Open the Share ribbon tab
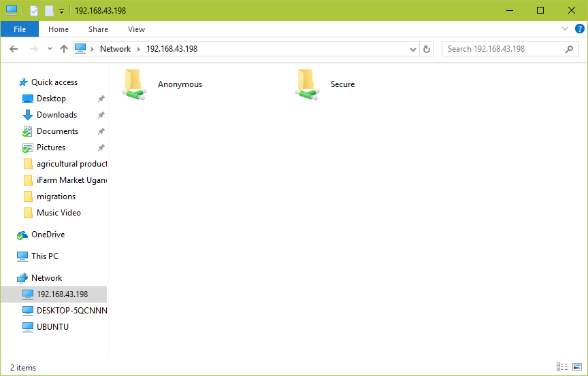This screenshot has width=588, height=376. 98,29
